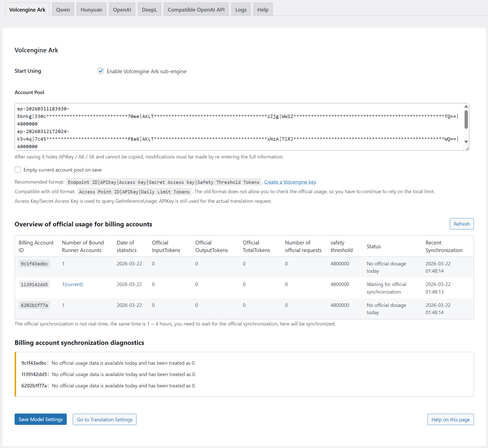The height and width of the screenshot is (448, 488).
Task: Select billing account ID 9c1f43edbc in table
Action: 34,264
